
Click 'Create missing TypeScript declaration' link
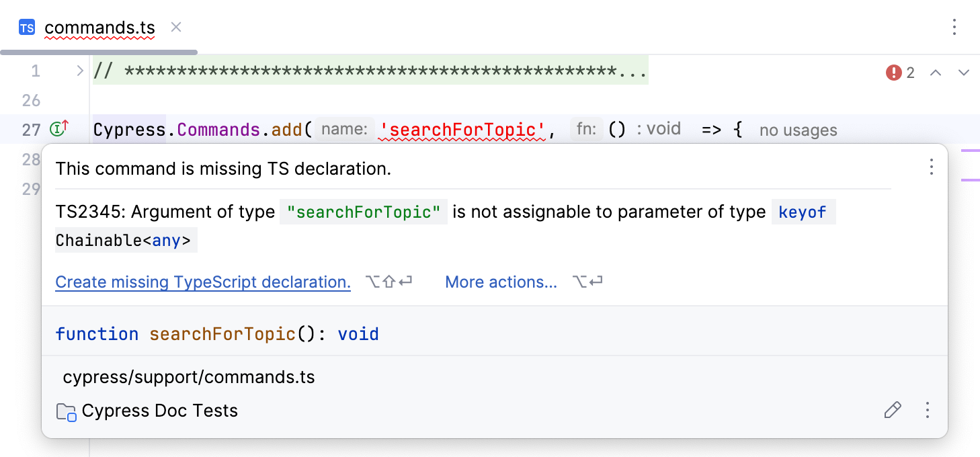(x=203, y=282)
